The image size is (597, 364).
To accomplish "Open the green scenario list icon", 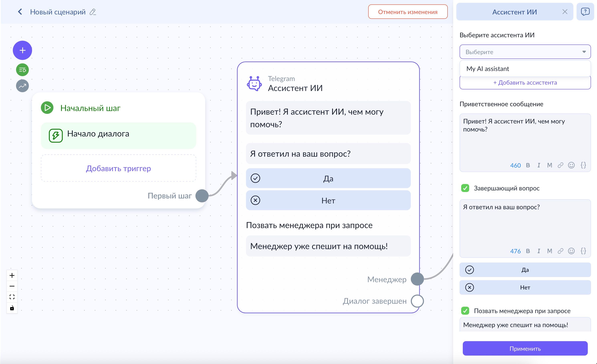I will [x=22, y=70].
